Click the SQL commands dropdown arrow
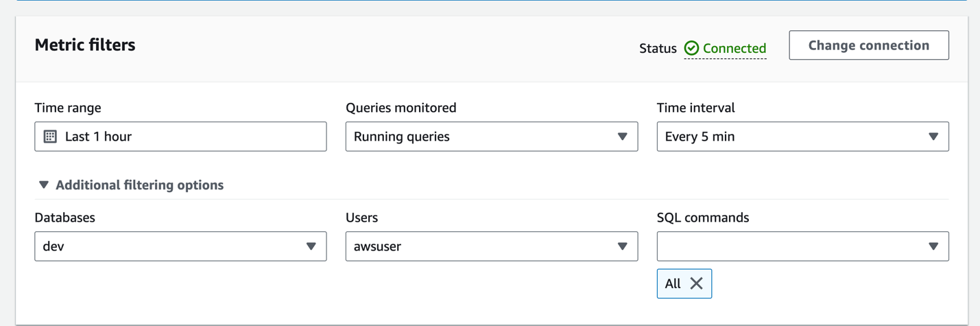This screenshot has width=980, height=326. point(933,246)
